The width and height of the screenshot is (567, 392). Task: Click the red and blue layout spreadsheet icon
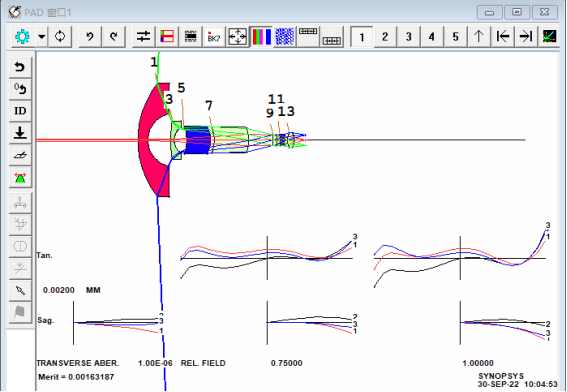click(x=167, y=37)
